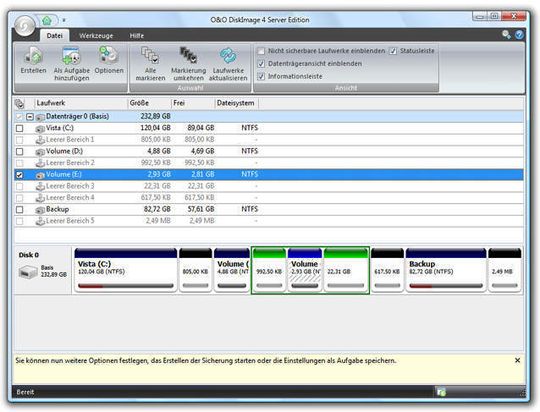Close the yellow information bar
Image resolution: width=540 pixels, height=412 pixels.
tap(517, 360)
